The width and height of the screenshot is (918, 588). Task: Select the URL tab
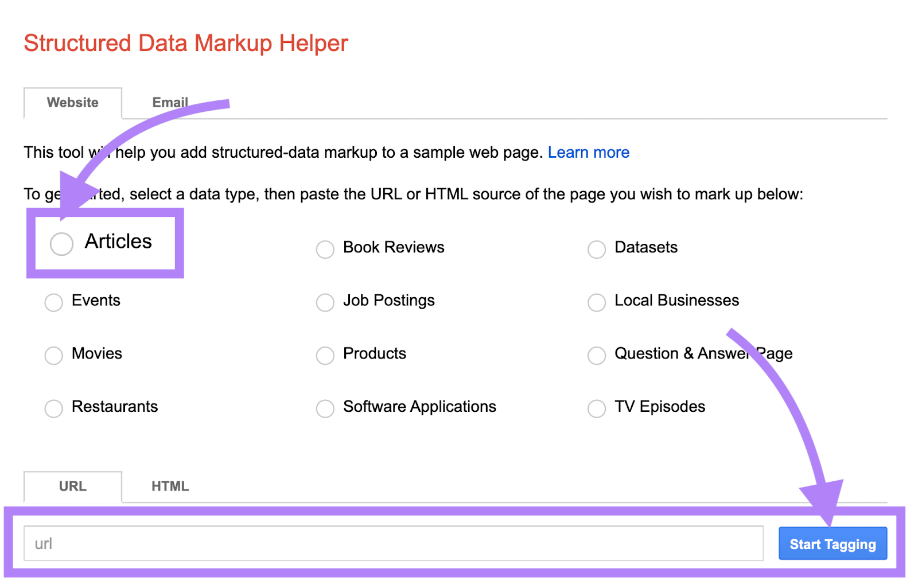pos(72,486)
